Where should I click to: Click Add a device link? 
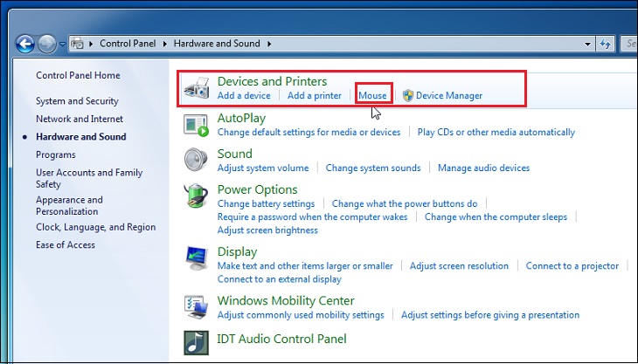coord(244,95)
